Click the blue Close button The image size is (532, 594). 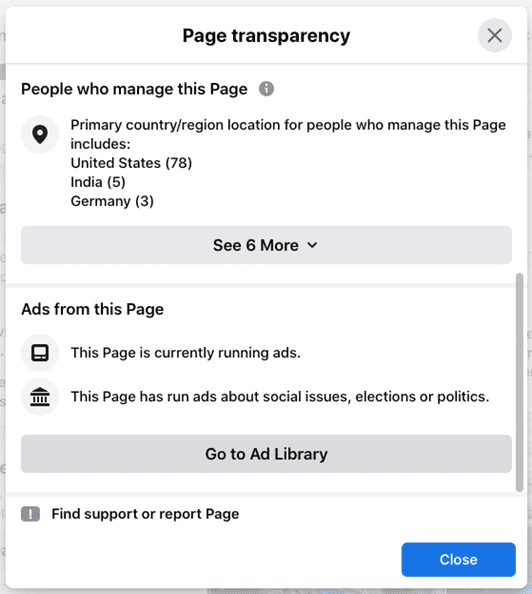[x=458, y=560]
